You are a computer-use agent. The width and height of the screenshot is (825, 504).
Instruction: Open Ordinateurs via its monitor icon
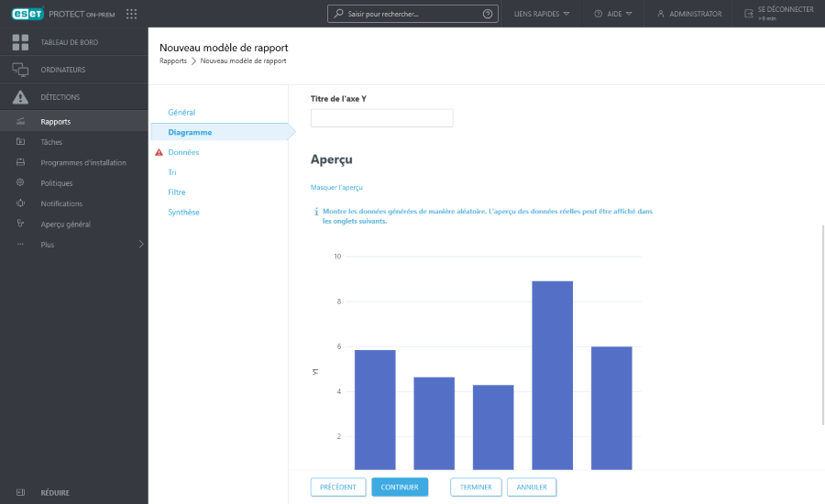click(x=20, y=70)
